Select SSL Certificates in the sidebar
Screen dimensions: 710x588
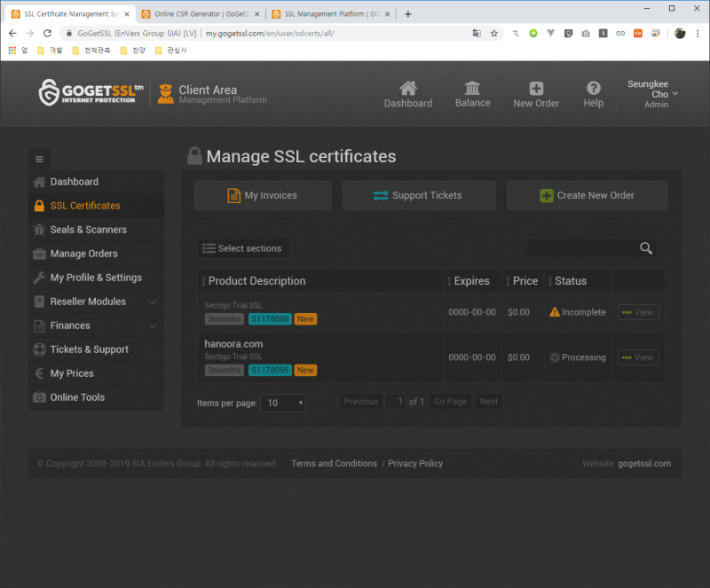point(97,206)
